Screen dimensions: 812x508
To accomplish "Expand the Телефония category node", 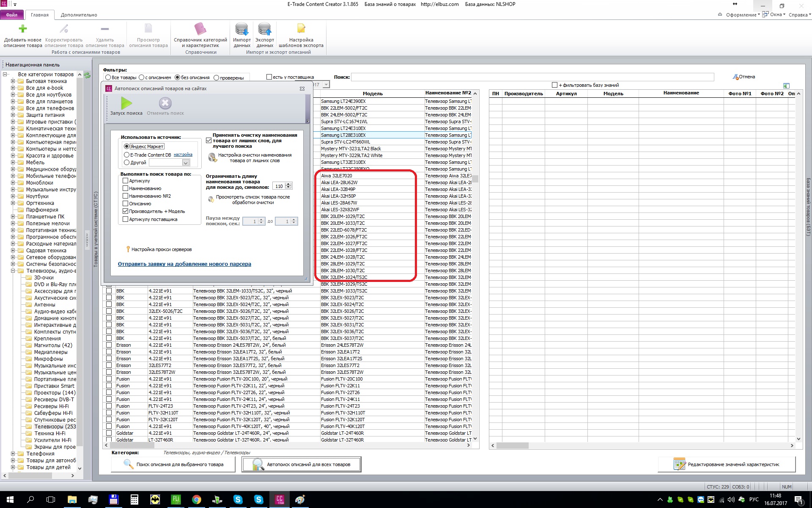I will tap(13, 454).
